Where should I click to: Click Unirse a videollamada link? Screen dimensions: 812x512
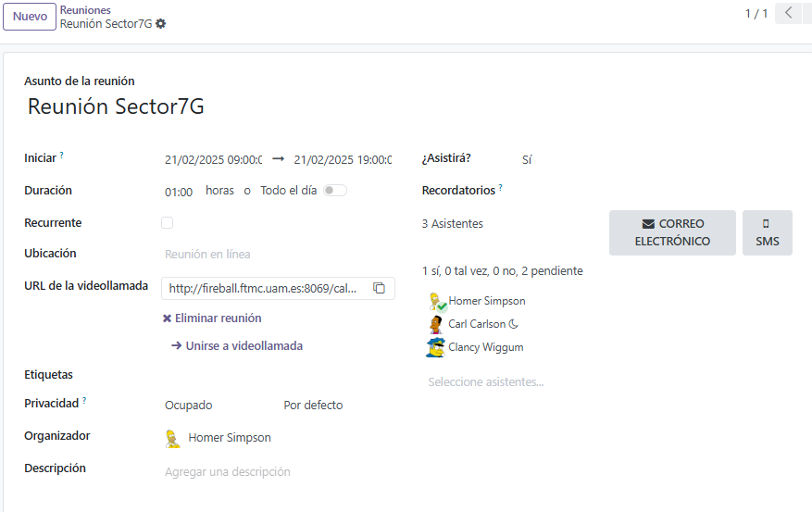click(x=237, y=346)
